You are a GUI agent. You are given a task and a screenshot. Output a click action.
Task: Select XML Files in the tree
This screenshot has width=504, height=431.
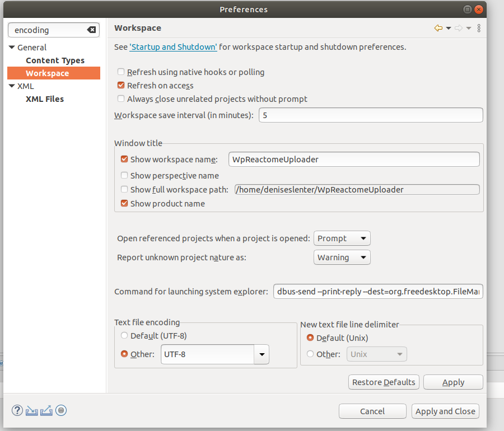coord(45,99)
